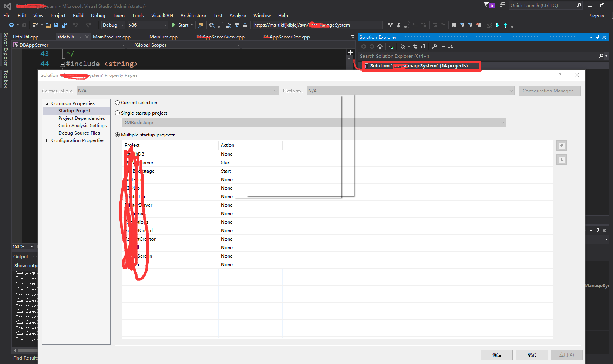Click the 确定 (OK) button
This screenshot has height=364, width=613.
tap(497, 355)
